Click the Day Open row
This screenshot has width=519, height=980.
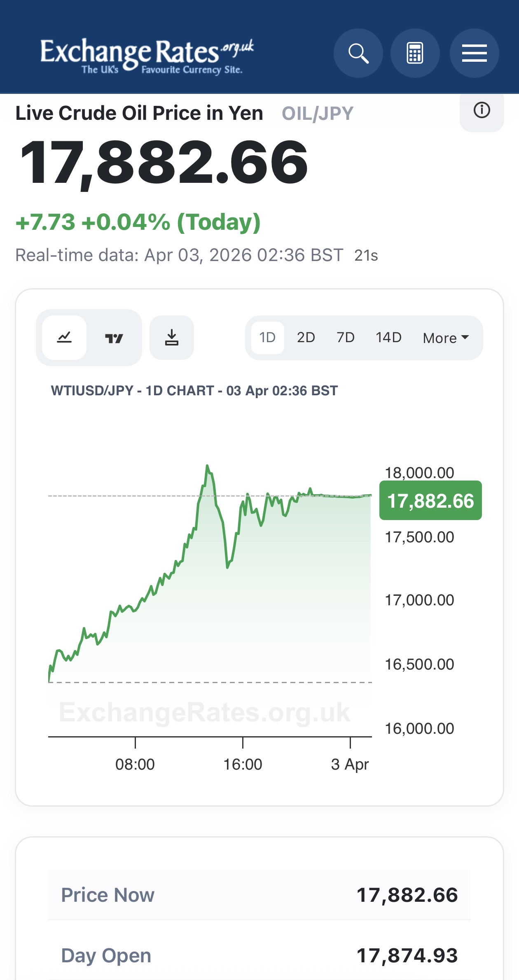[259, 955]
